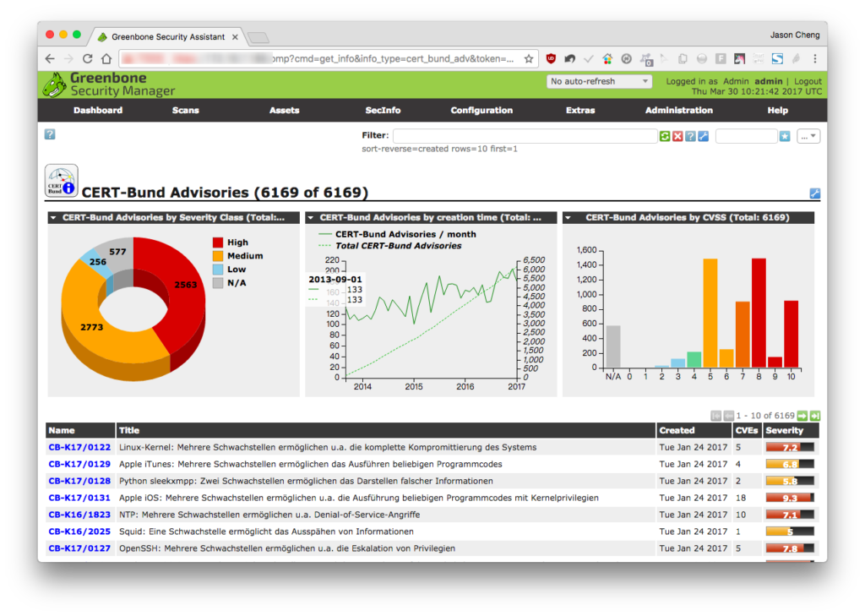Click the green update filter refresh icon
The width and height of the screenshot is (865, 616).
(665, 136)
